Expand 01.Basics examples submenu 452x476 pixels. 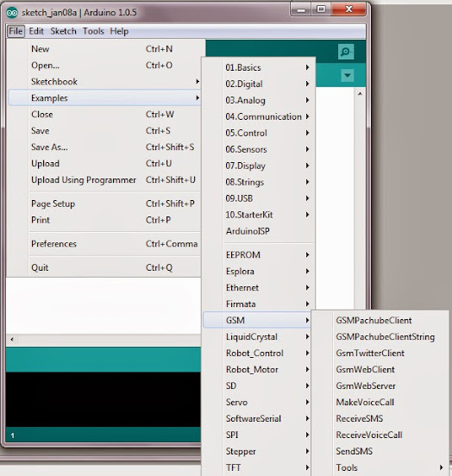pos(258,67)
